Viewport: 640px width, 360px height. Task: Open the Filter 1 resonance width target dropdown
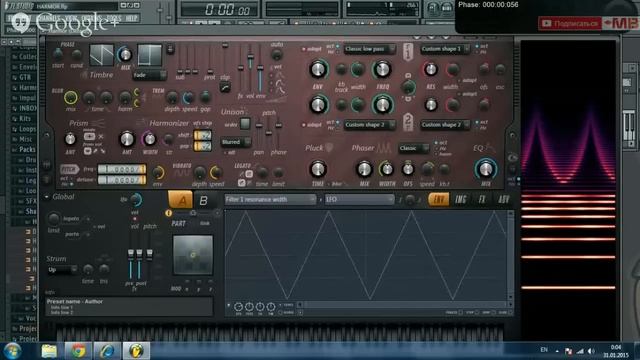click(270, 200)
